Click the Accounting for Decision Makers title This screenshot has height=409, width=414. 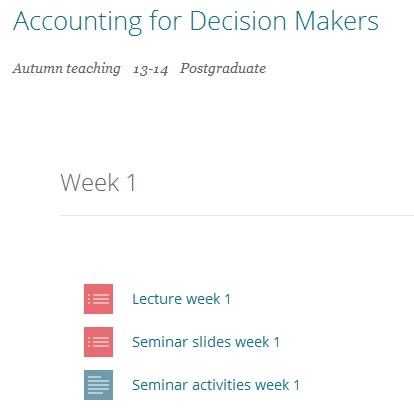point(196,22)
